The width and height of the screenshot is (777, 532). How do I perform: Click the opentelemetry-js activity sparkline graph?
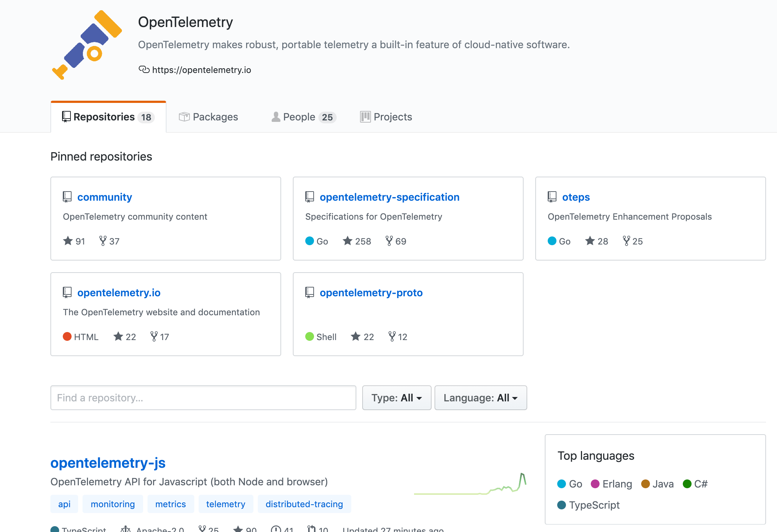pos(470,484)
